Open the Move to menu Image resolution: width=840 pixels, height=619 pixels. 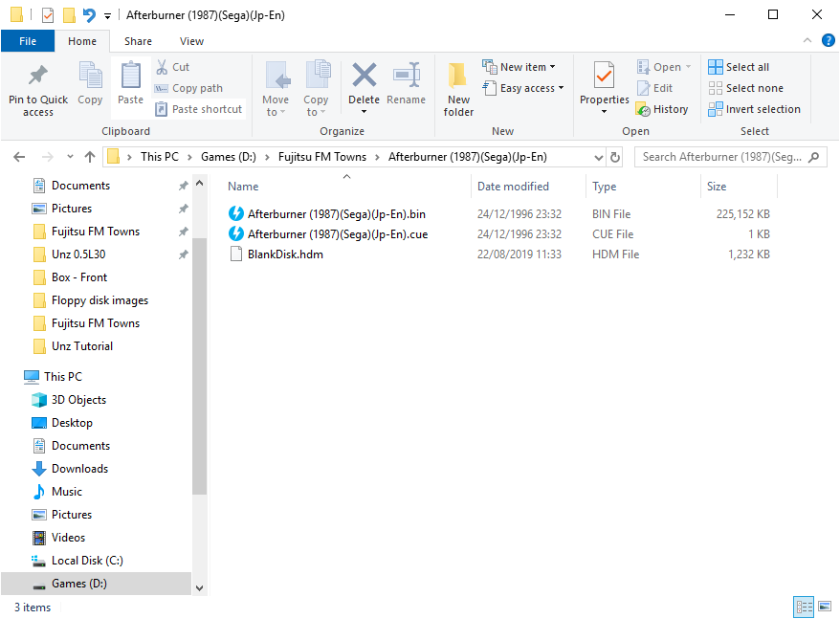click(276, 90)
